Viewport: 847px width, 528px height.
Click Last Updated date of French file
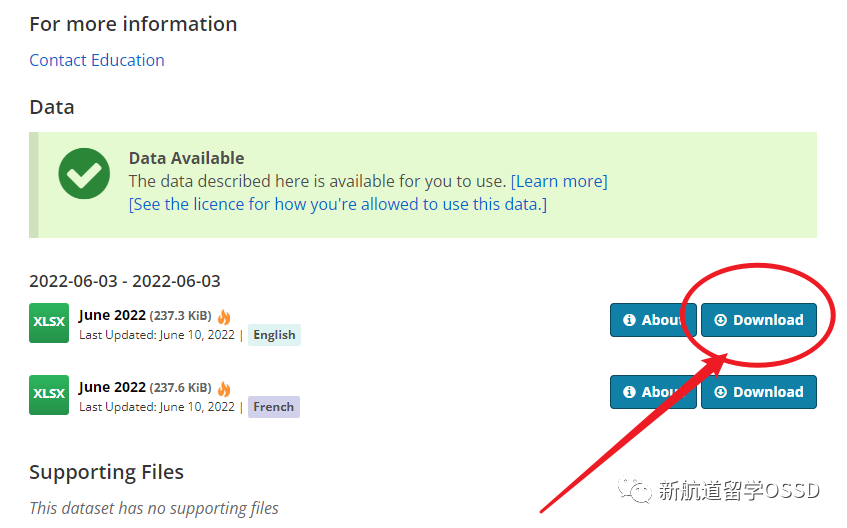[x=157, y=407]
